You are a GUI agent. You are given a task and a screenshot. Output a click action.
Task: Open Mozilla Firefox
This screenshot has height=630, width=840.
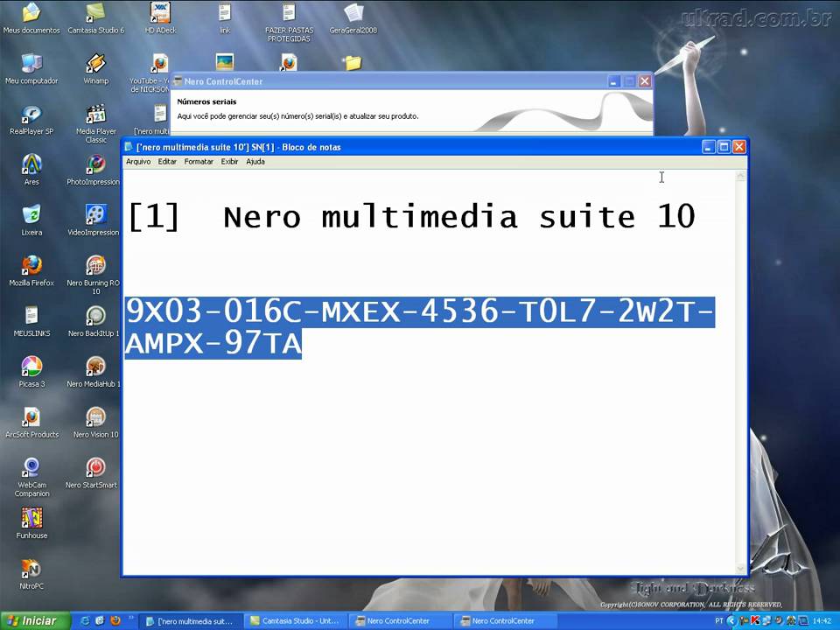31,266
